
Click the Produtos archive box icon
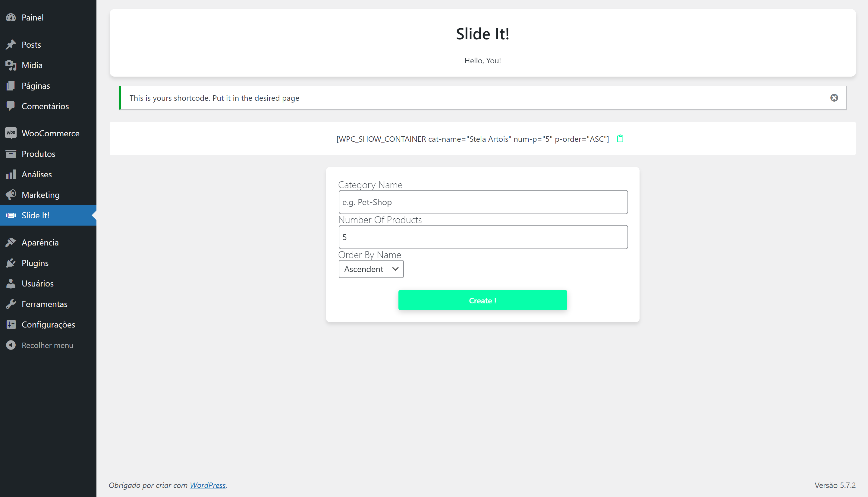[x=11, y=154]
